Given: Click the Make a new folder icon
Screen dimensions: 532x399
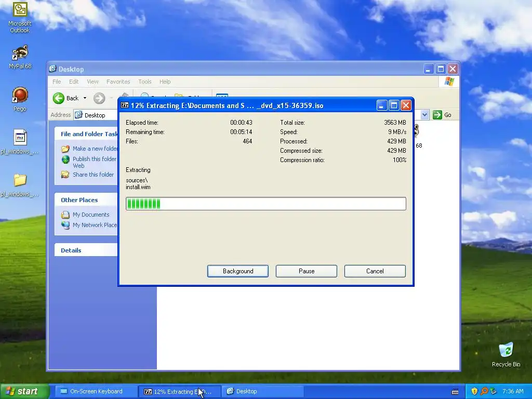Looking at the screenshot, I should (x=65, y=149).
